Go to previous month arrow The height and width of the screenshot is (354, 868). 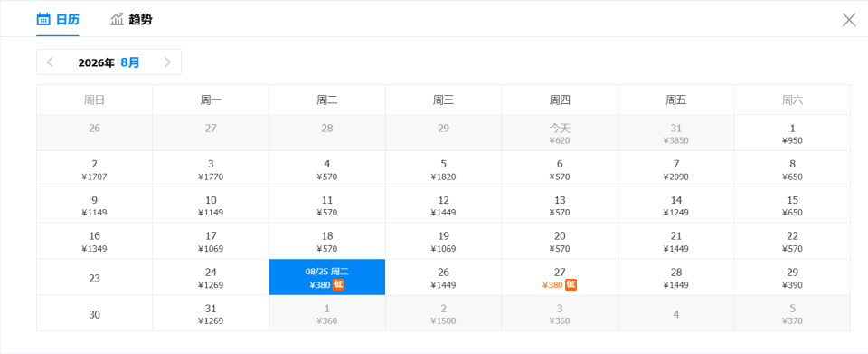[50, 62]
